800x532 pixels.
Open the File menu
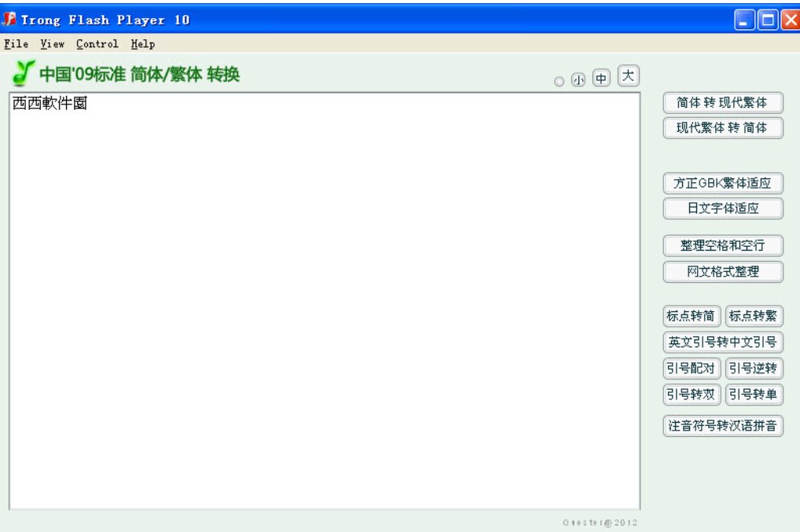tap(16, 44)
